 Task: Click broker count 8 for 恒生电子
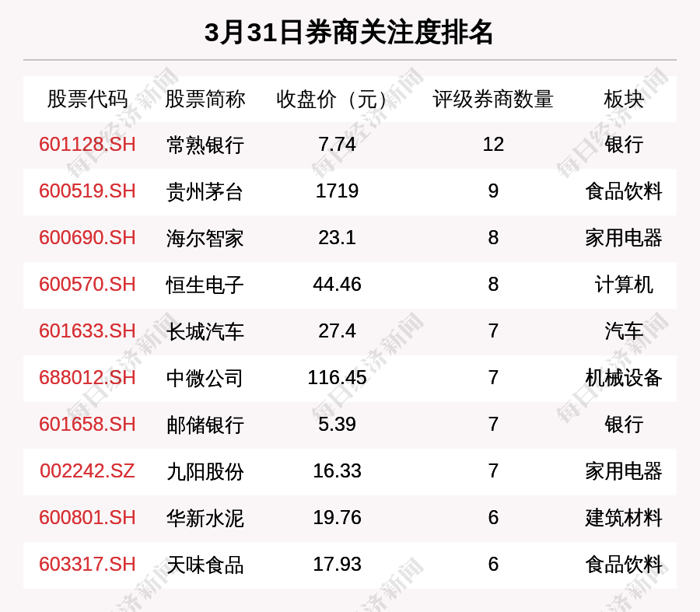coord(493,285)
